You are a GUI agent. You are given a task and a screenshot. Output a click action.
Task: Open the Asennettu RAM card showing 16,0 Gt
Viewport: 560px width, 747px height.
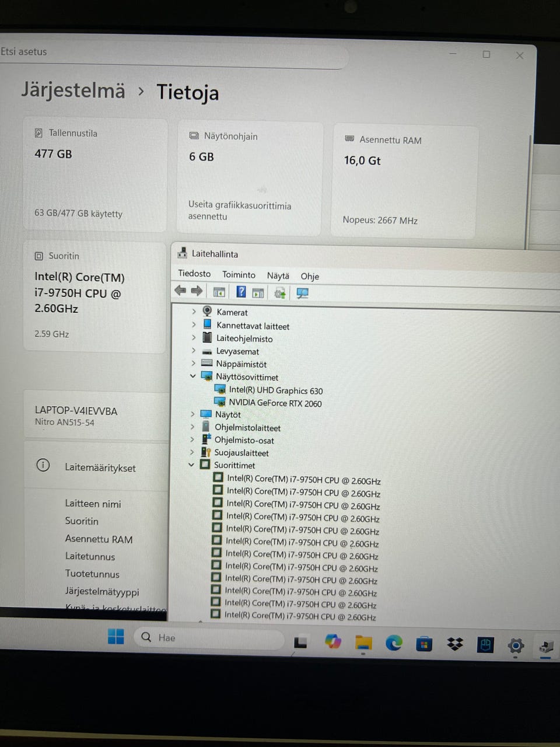tap(405, 181)
